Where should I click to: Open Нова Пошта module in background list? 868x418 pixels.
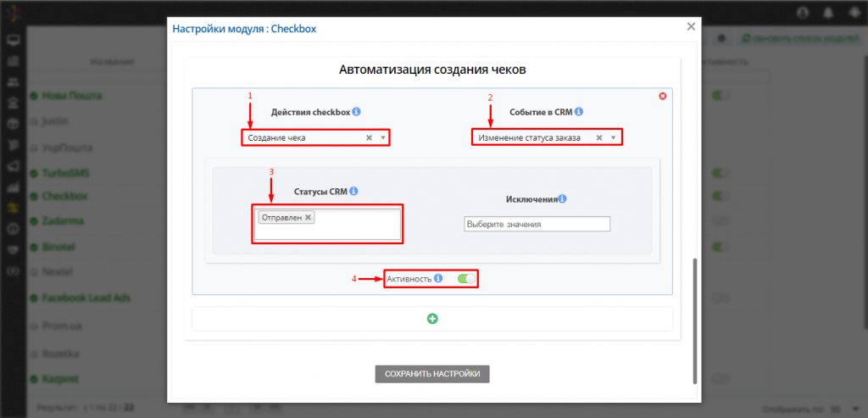72,96
